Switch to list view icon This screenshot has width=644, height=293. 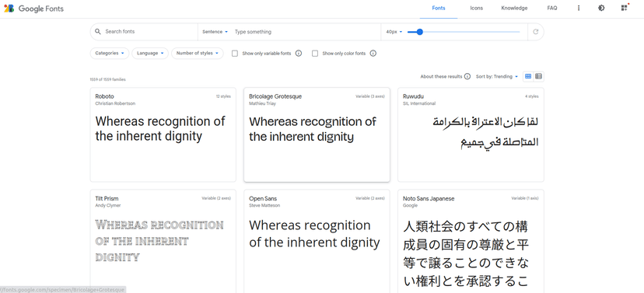click(x=538, y=76)
